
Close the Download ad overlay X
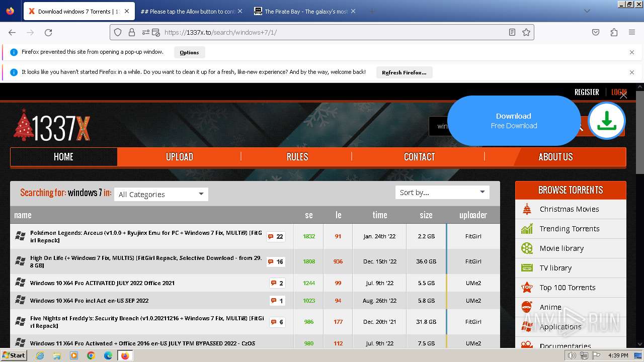tap(623, 95)
